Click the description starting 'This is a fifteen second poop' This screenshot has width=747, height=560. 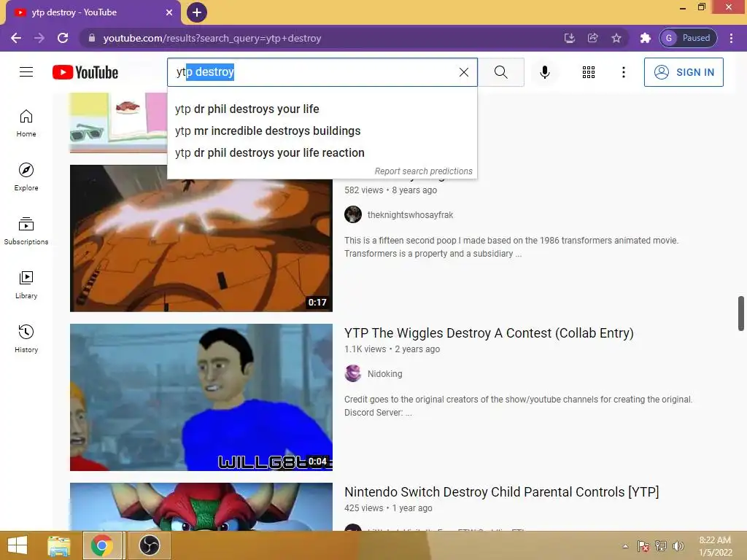coord(511,247)
